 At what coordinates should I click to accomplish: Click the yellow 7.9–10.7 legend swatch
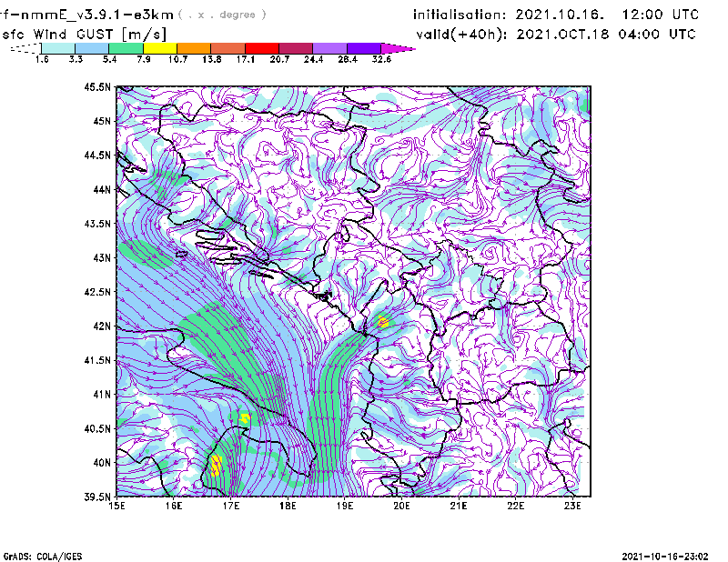(x=160, y=48)
